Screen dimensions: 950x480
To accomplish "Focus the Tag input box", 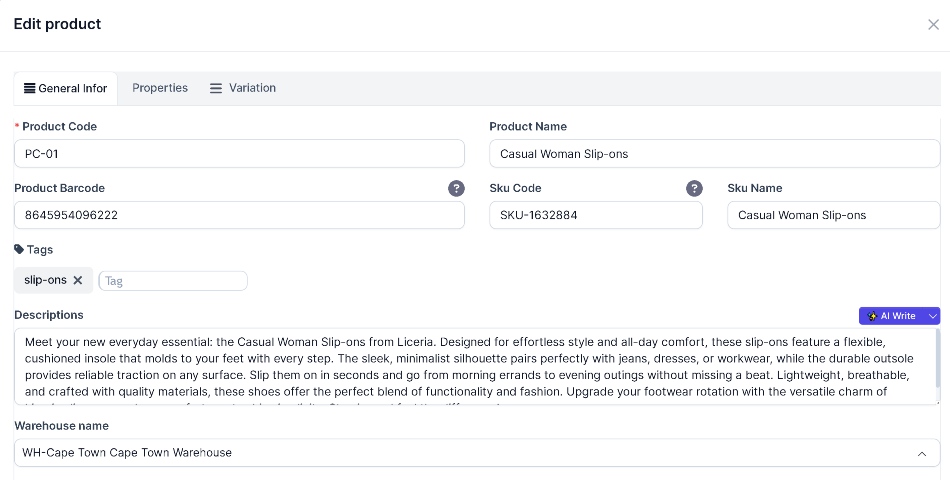I will [173, 281].
